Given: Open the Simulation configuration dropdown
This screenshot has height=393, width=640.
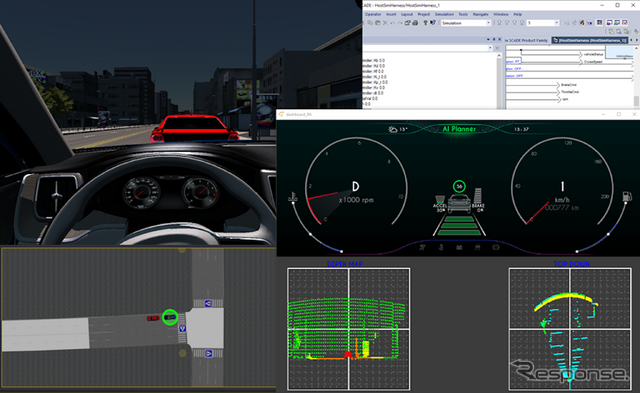Looking at the screenshot, I should [466, 23].
